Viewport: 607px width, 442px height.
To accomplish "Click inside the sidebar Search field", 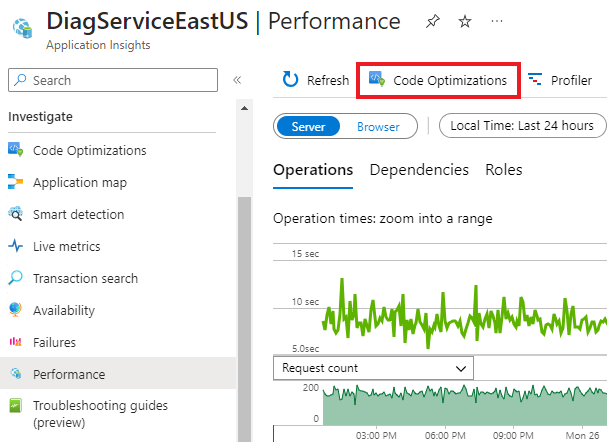I will 113,80.
